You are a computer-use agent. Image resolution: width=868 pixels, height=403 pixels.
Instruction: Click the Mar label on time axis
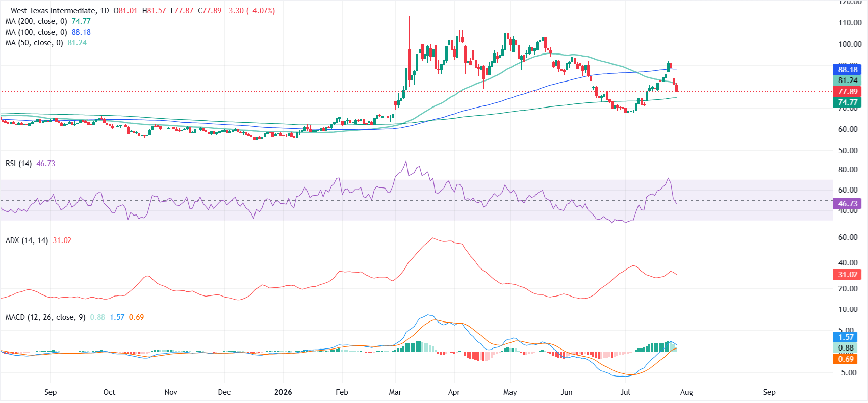pyautogui.click(x=395, y=392)
